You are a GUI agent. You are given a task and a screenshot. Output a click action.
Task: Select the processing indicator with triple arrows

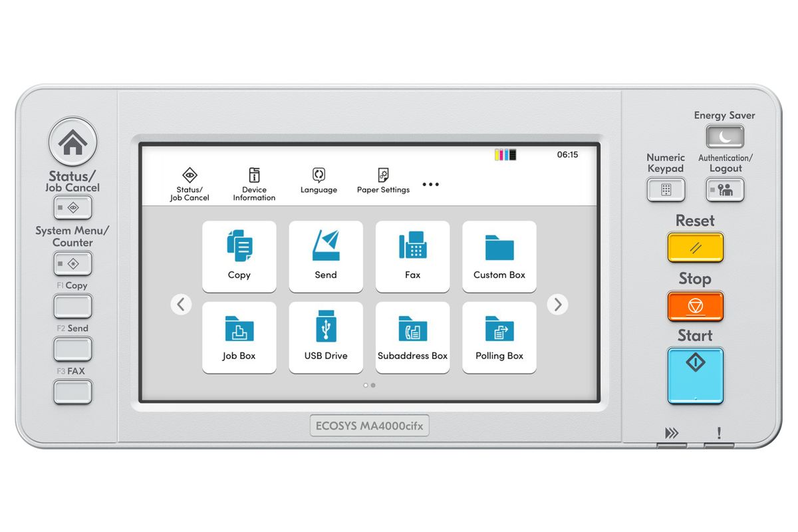click(672, 434)
